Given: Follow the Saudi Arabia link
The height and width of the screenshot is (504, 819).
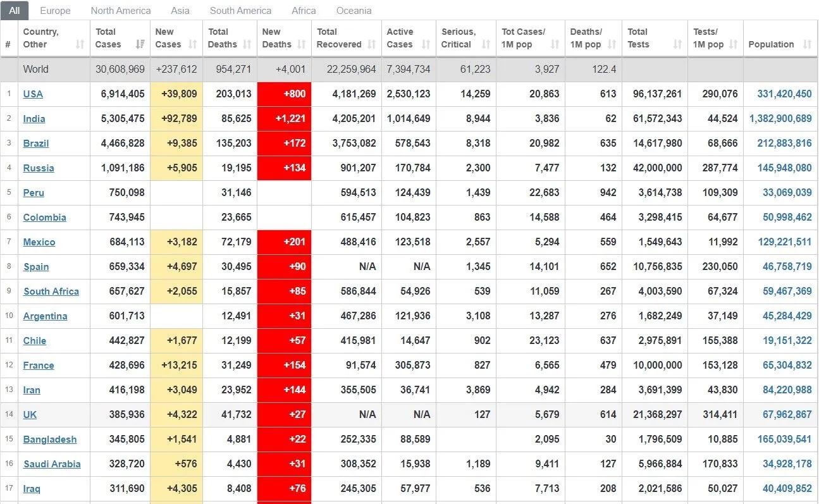Looking at the screenshot, I should 52,464.
